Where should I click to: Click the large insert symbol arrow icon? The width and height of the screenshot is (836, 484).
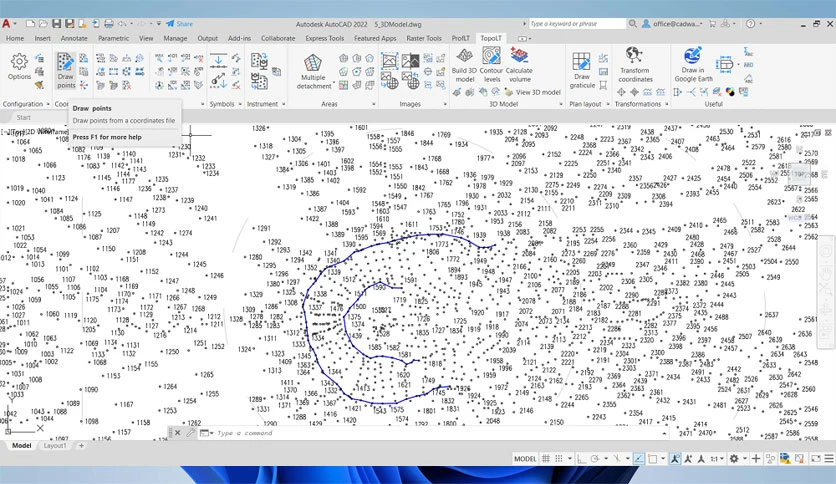click(x=218, y=60)
